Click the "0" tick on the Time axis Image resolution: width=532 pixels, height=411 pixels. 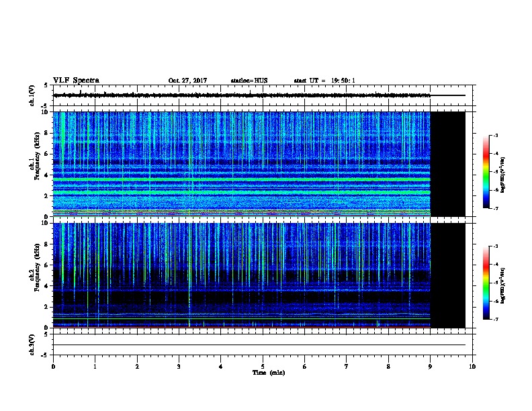click(53, 367)
